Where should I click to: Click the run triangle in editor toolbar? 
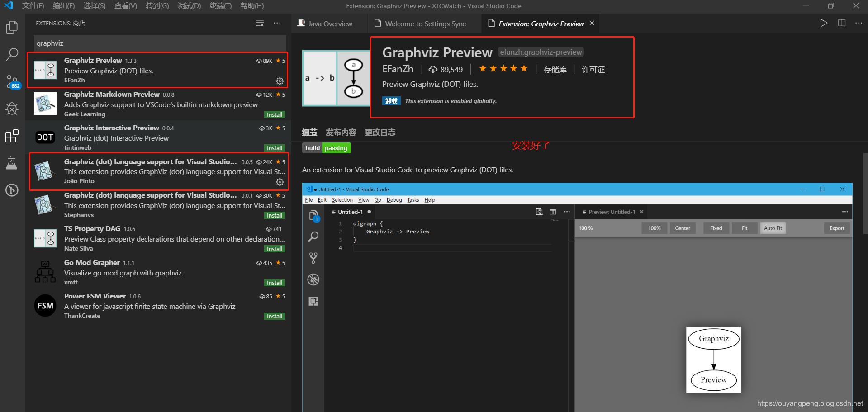pyautogui.click(x=824, y=23)
